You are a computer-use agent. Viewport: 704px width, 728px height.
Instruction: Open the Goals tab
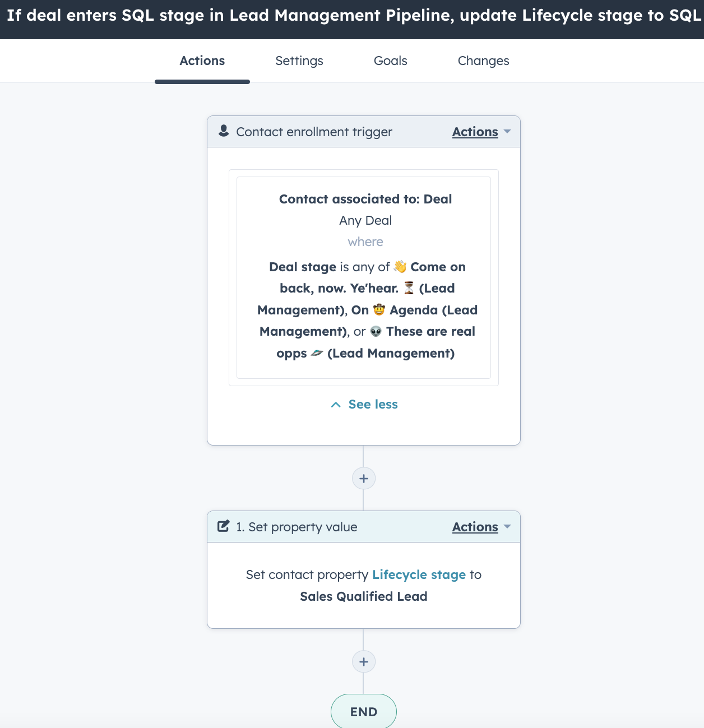click(390, 61)
